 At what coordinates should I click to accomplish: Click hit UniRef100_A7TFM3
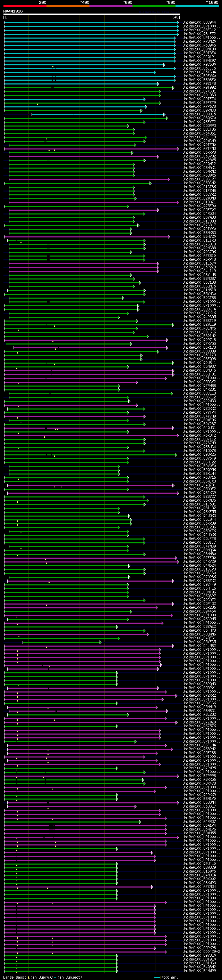pos(199,149)
